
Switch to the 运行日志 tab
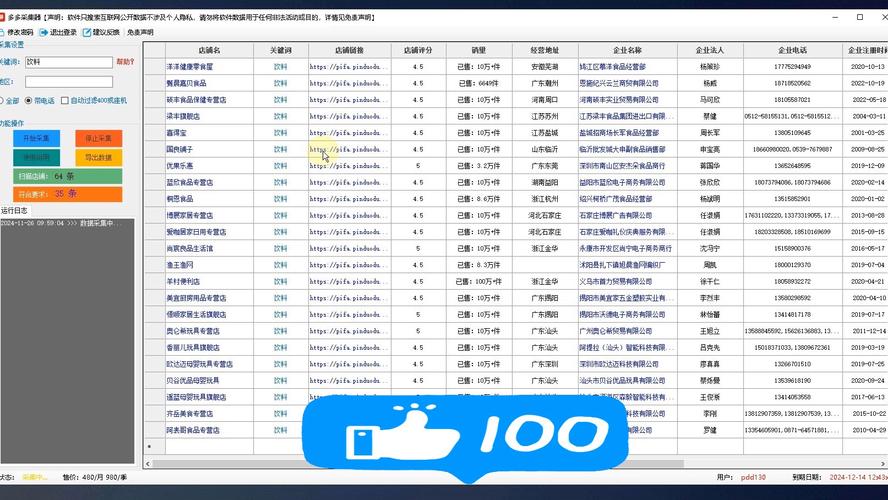[x=16, y=211]
